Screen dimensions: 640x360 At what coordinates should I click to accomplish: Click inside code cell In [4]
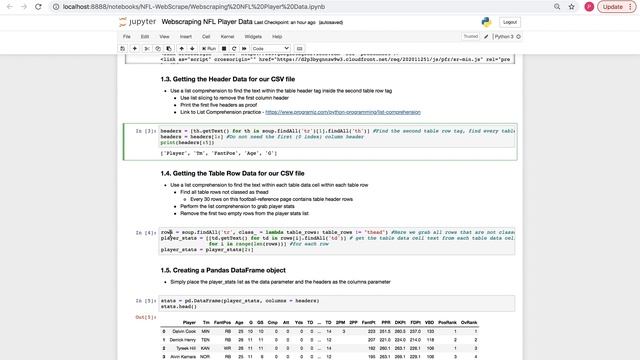(337, 241)
